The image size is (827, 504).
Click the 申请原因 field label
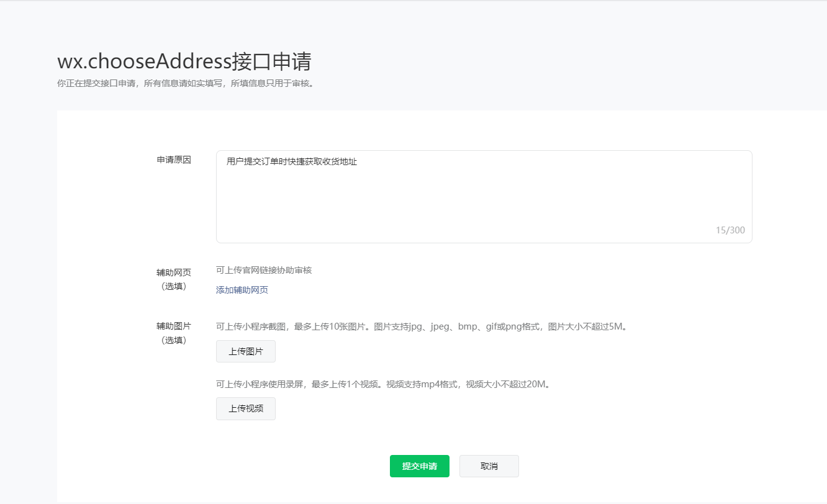pos(174,160)
